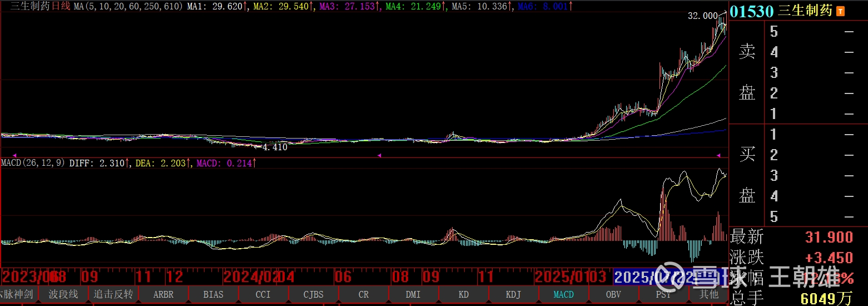
Task: Click the 涨跌 value +3.450
Action: click(x=829, y=258)
